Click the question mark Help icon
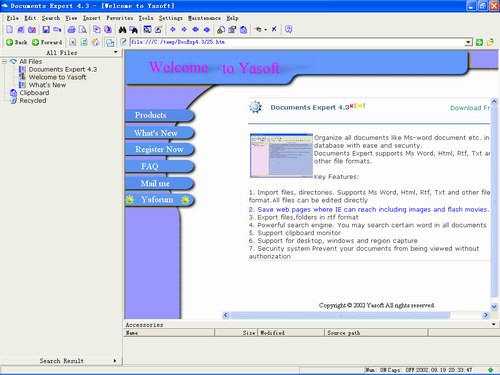Screen dimensions: 500x375 (x=289, y=29)
